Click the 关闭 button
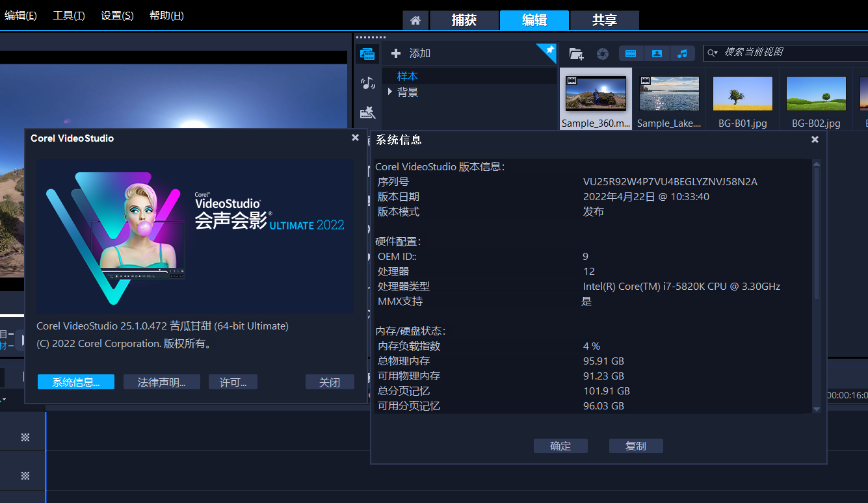 (x=330, y=382)
